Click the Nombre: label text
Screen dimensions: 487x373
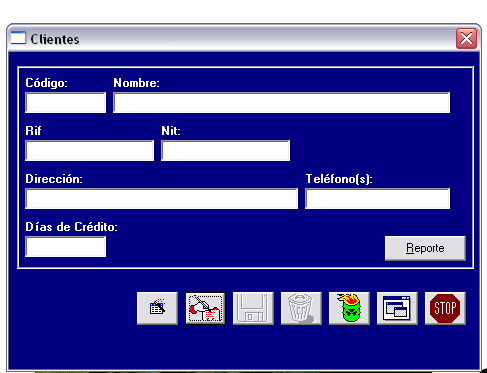[x=136, y=83]
